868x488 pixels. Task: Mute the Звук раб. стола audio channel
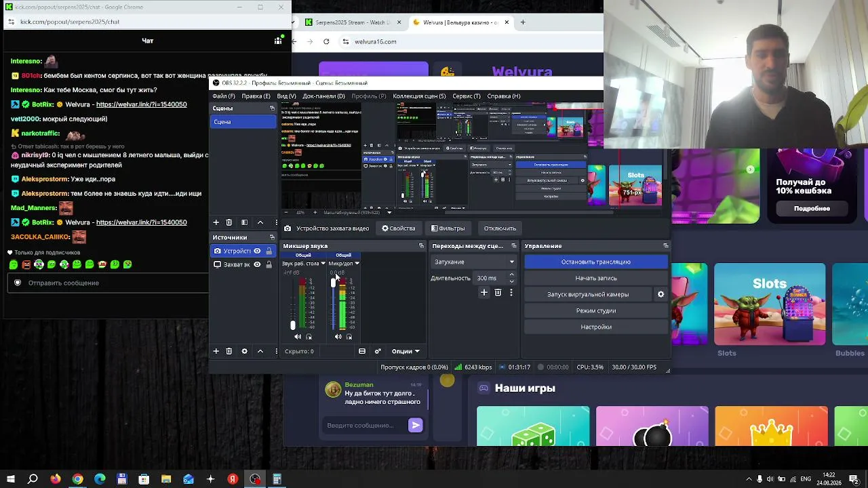[x=298, y=337]
